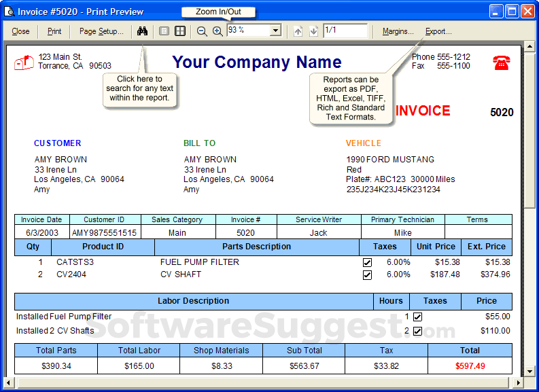
Task: Go to next page arrow icon
Action: (313, 31)
